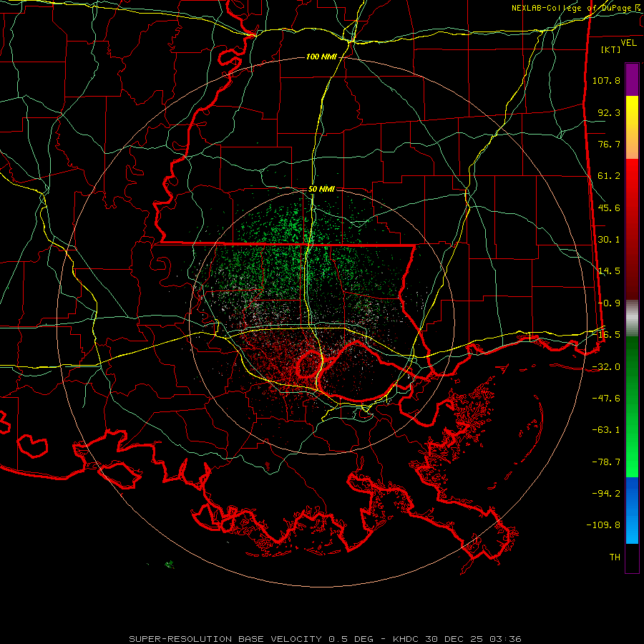The height and width of the screenshot is (644, 644).
Task: Click the 45.6 velocity scale value
Action: pyautogui.click(x=609, y=208)
